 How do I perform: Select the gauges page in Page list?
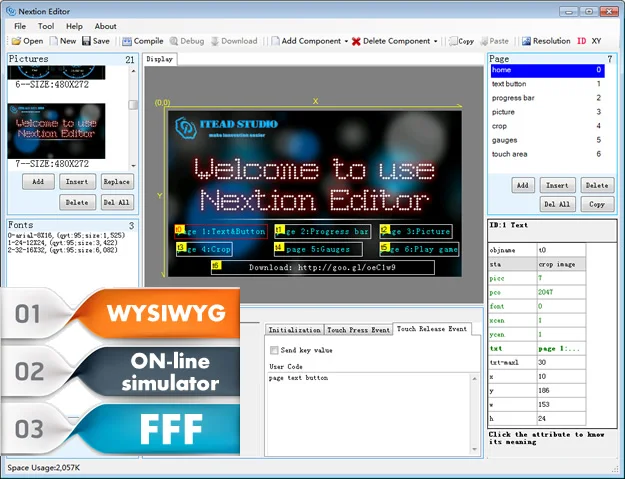pos(503,140)
